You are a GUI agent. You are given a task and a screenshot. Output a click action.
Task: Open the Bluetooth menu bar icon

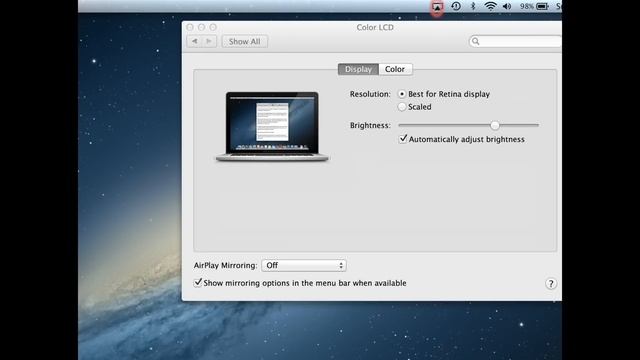click(x=473, y=6)
